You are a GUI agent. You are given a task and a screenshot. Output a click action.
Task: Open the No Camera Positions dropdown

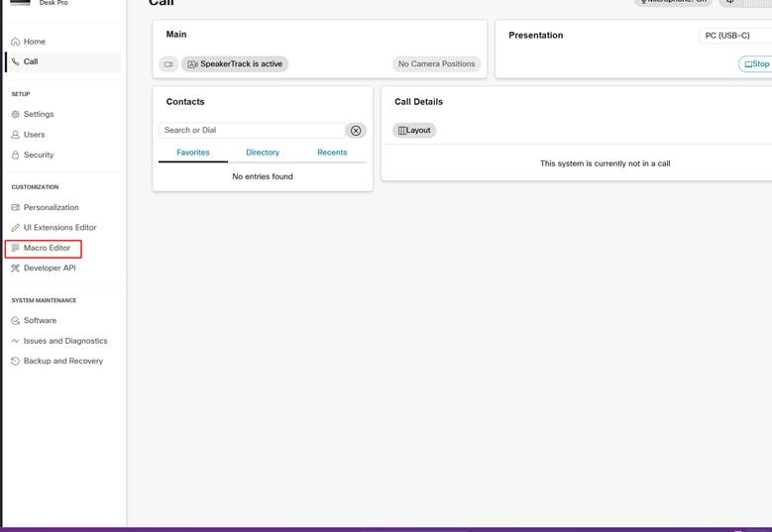coord(436,64)
